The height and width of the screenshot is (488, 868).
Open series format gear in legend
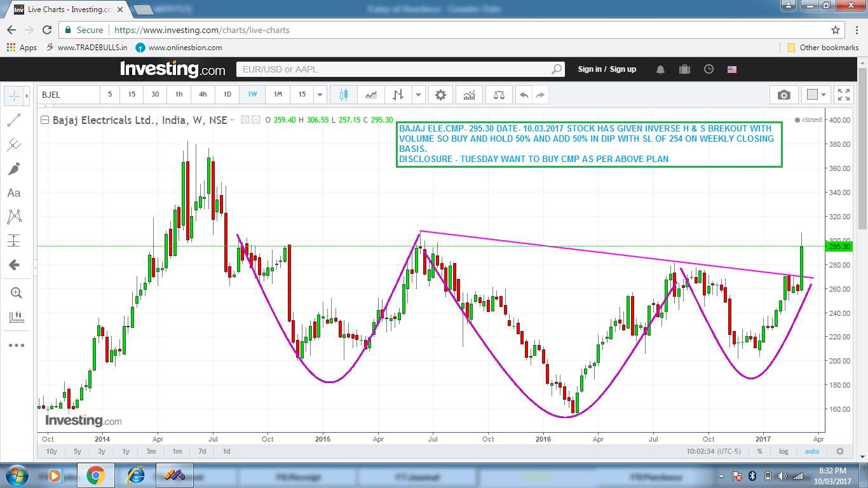255,119
